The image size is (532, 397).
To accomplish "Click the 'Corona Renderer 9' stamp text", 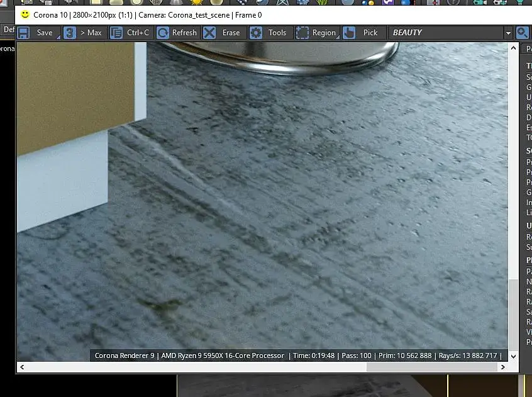I will (x=124, y=355).
